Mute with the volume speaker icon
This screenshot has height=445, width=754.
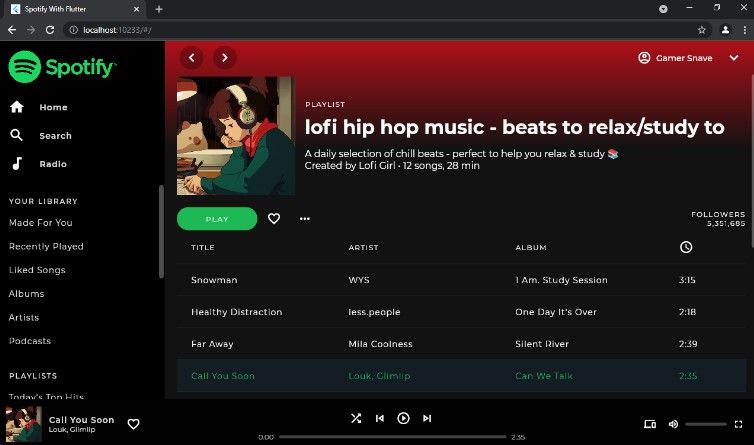673,424
